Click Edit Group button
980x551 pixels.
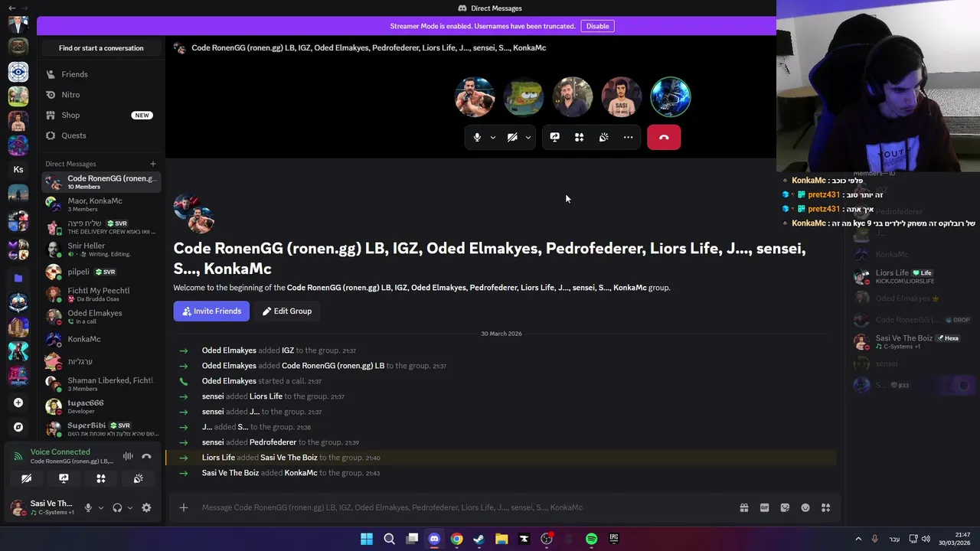[x=287, y=311]
